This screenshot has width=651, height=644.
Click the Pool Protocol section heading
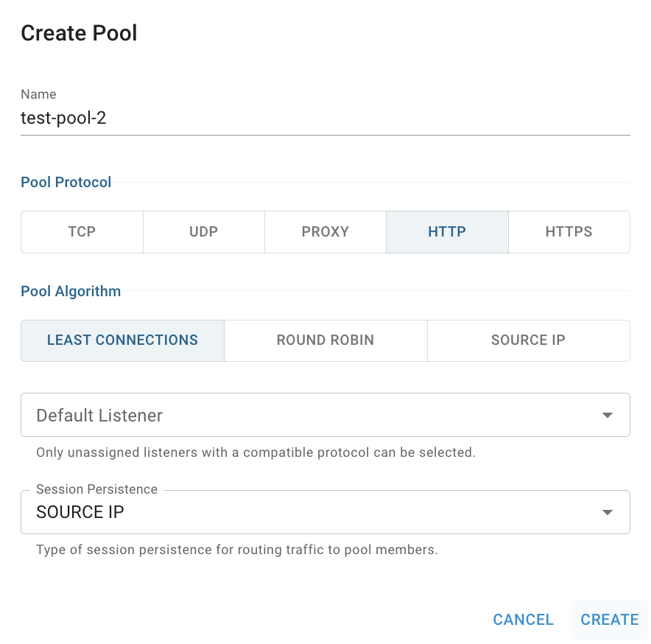(66, 182)
